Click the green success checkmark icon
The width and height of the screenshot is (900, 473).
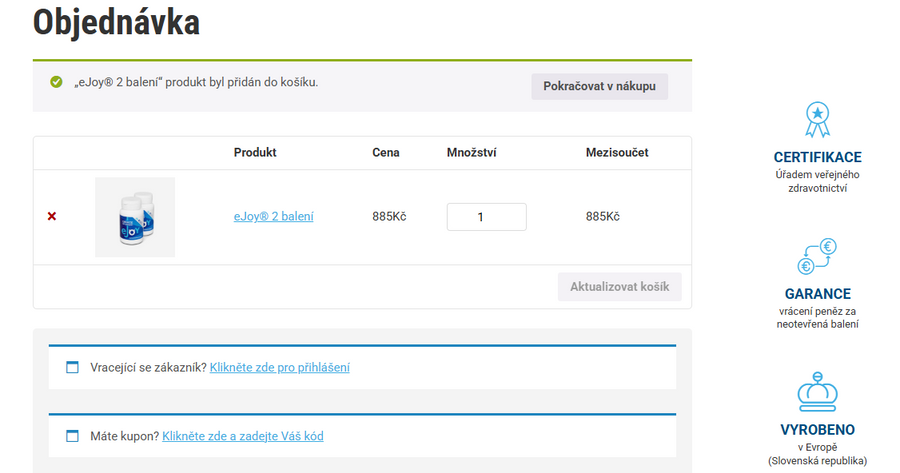pos(56,81)
